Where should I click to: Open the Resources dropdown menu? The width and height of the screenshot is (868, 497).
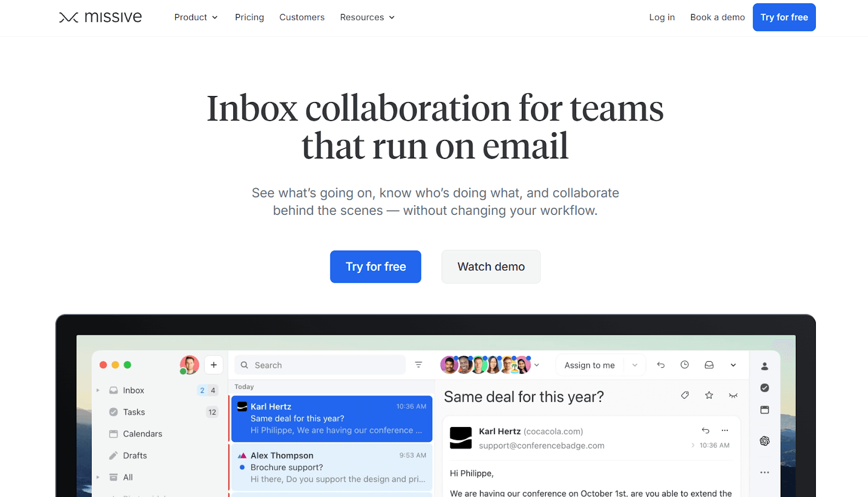[x=367, y=17]
